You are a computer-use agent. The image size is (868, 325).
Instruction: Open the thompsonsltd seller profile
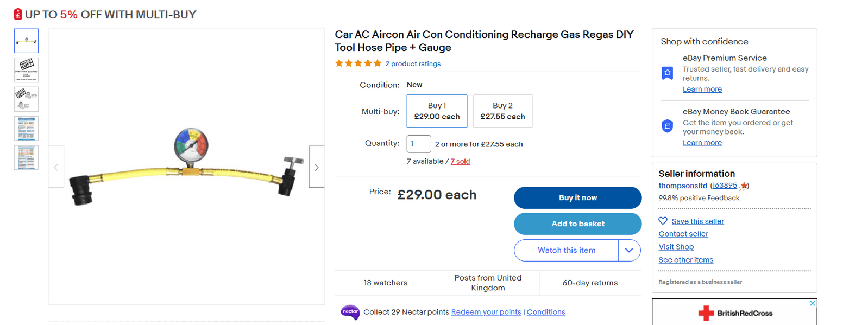point(683,186)
